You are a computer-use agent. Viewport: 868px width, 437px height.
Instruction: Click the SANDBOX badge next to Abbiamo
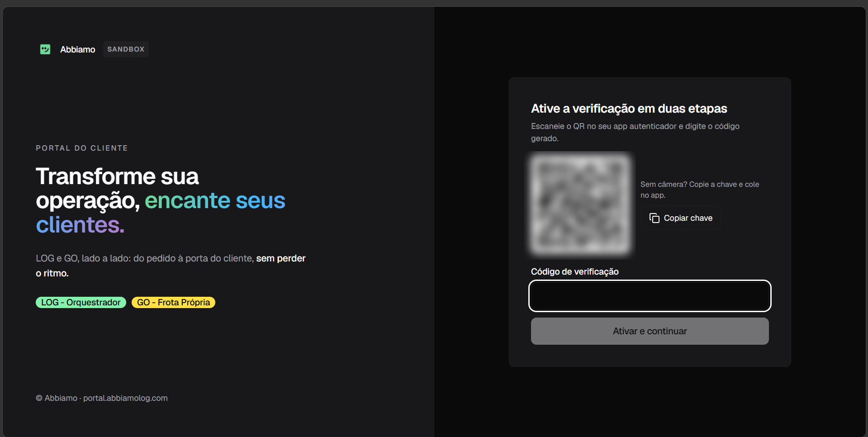pos(126,49)
